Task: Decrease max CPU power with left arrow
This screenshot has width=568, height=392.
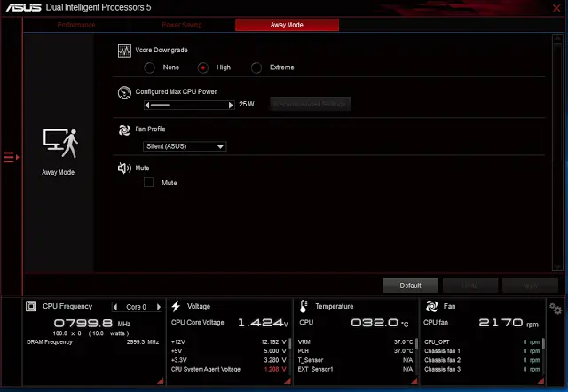Action: 146,106
